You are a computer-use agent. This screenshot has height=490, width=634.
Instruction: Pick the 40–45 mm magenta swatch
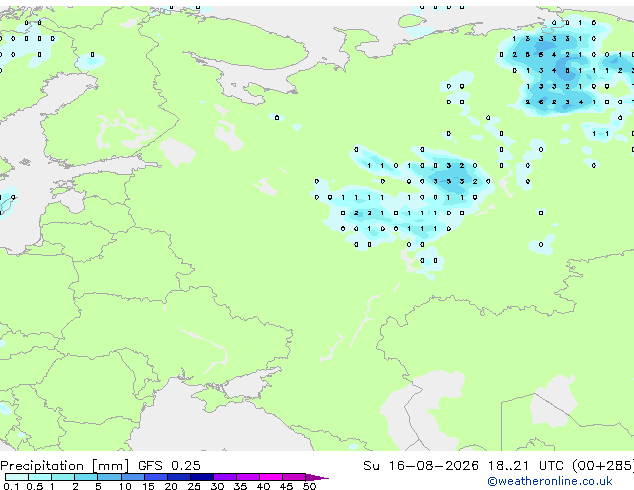[x=271, y=477]
